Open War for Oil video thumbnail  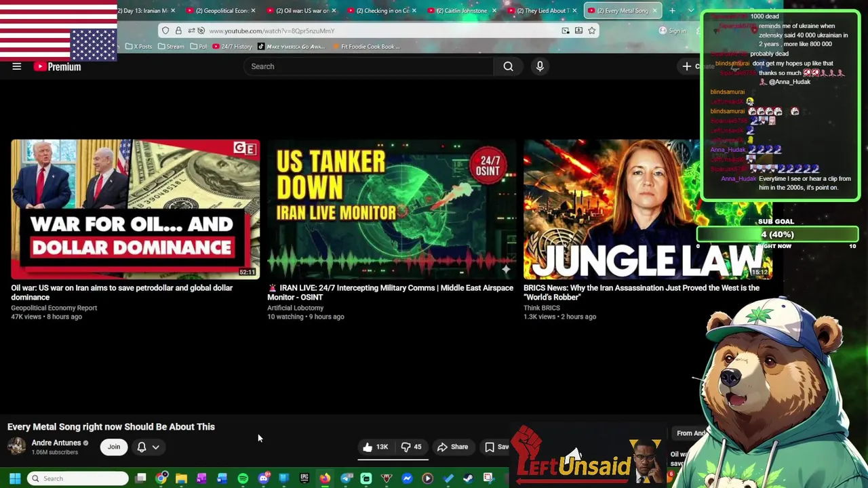(x=135, y=209)
